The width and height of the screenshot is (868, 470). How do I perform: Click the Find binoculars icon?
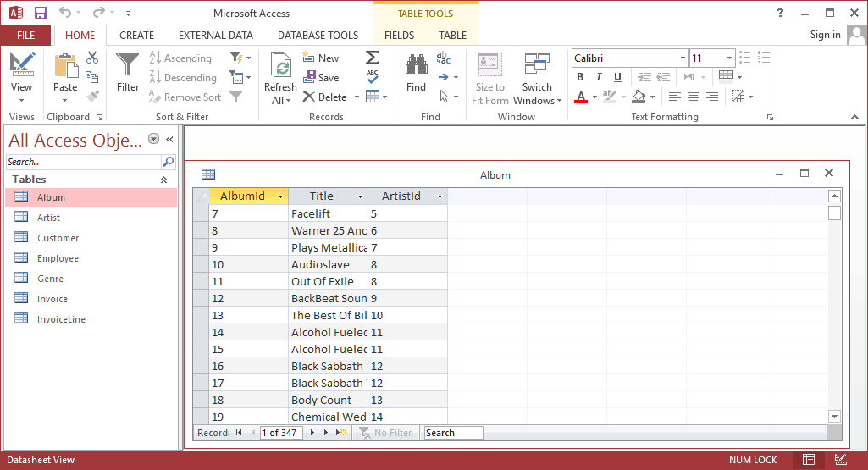click(x=416, y=66)
